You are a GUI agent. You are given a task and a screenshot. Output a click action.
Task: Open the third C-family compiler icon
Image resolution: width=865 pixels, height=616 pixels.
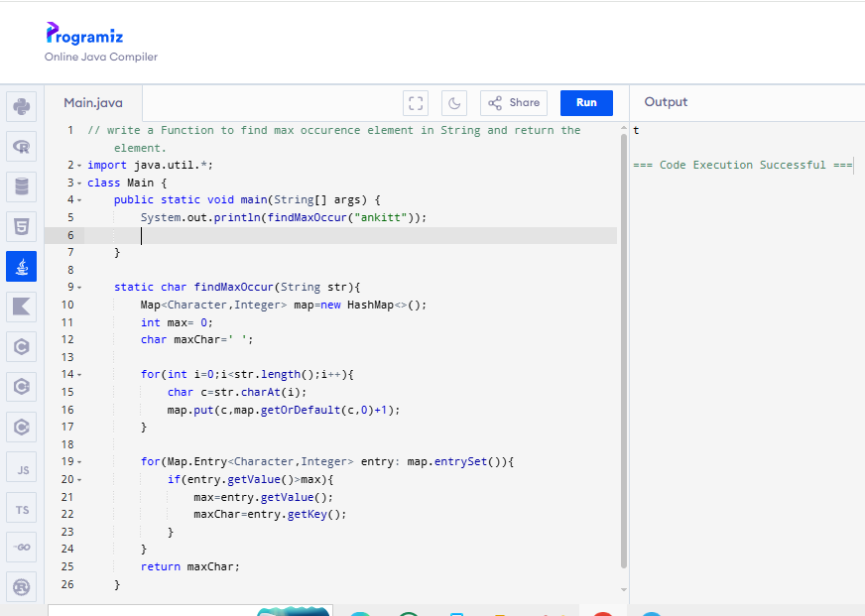(x=22, y=427)
